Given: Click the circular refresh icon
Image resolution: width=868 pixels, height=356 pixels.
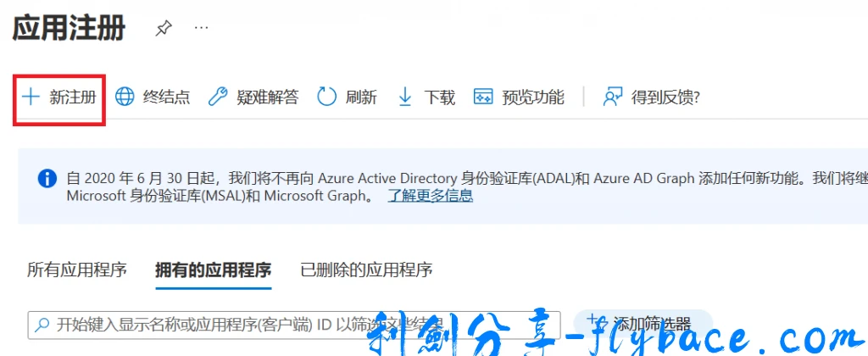Looking at the screenshot, I should pos(326,97).
